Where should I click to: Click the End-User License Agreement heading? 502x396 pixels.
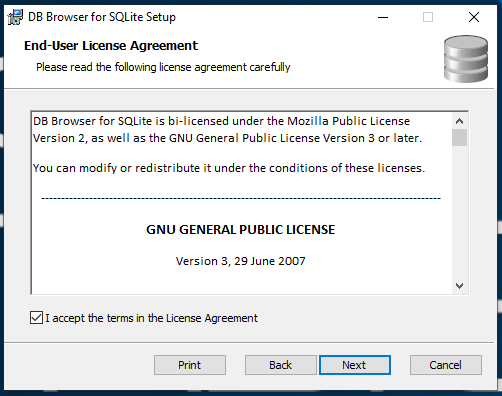[x=111, y=46]
